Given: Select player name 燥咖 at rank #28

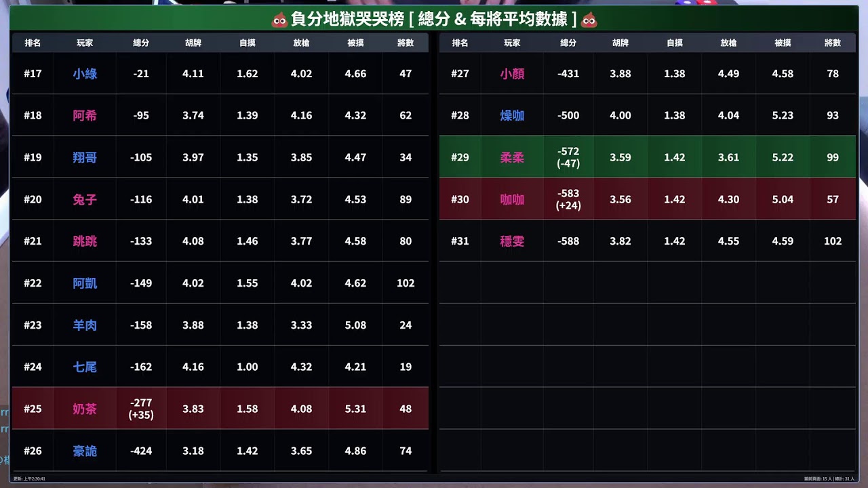Looking at the screenshot, I should pyautogui.click(x=512, y=115).
